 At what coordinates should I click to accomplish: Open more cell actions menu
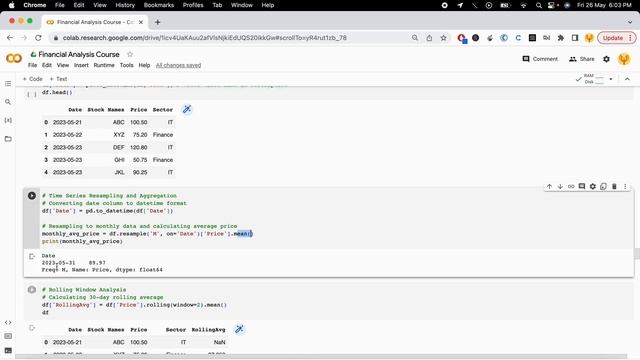click(625, 187)
